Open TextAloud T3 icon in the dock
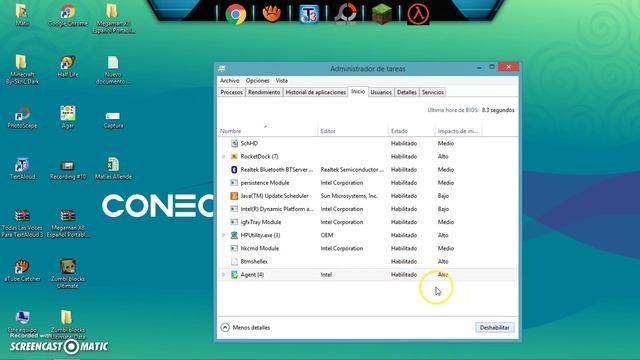 click(309, 14)
